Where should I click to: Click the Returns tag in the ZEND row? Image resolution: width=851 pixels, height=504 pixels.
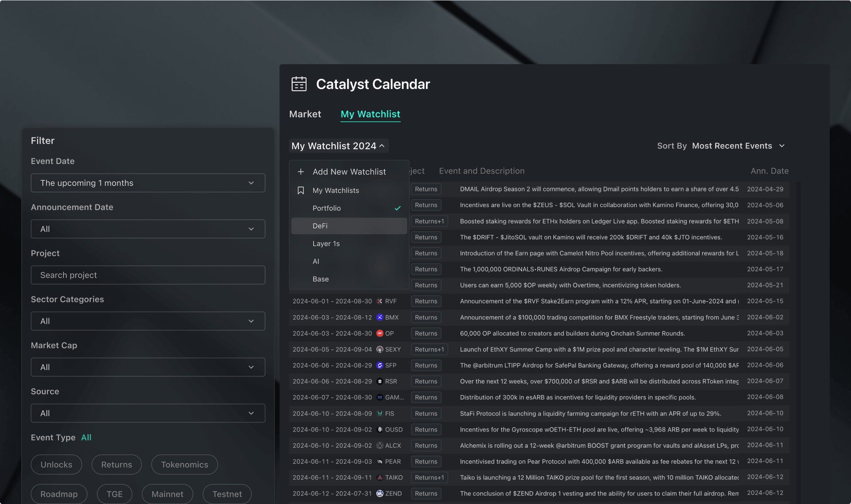coord(426,493)
